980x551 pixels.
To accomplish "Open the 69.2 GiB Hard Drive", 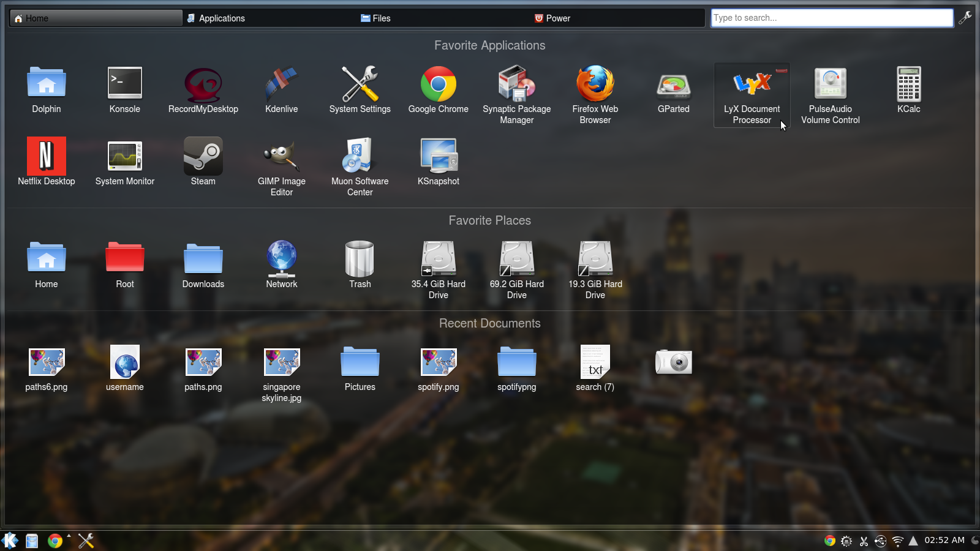I will 517,270.
